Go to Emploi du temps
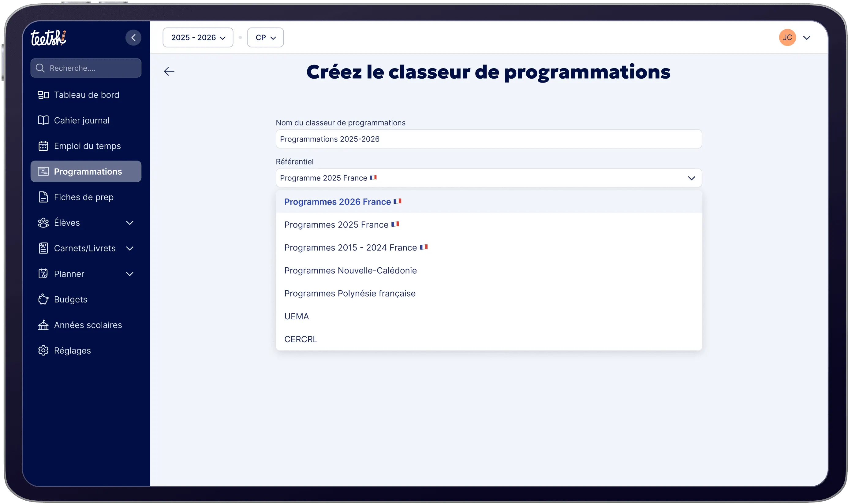848x504 pixels. pyautogui.click(x=86, y=146)
